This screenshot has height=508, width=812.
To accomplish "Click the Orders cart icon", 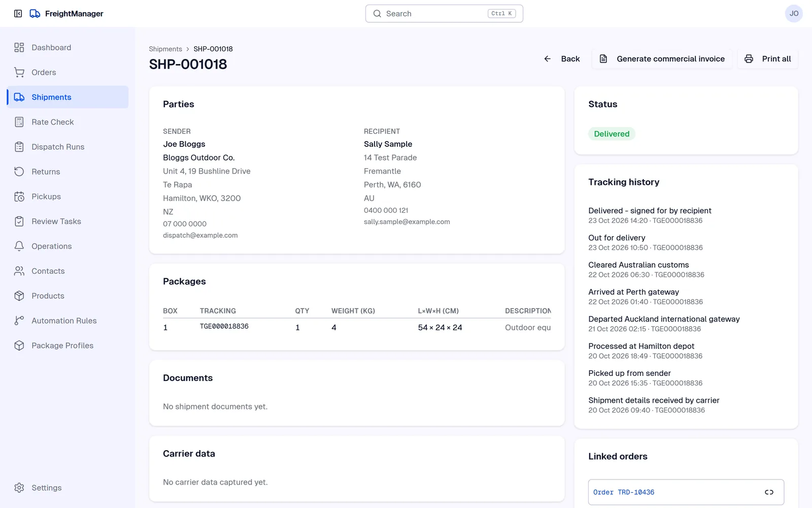I will 19,72.
